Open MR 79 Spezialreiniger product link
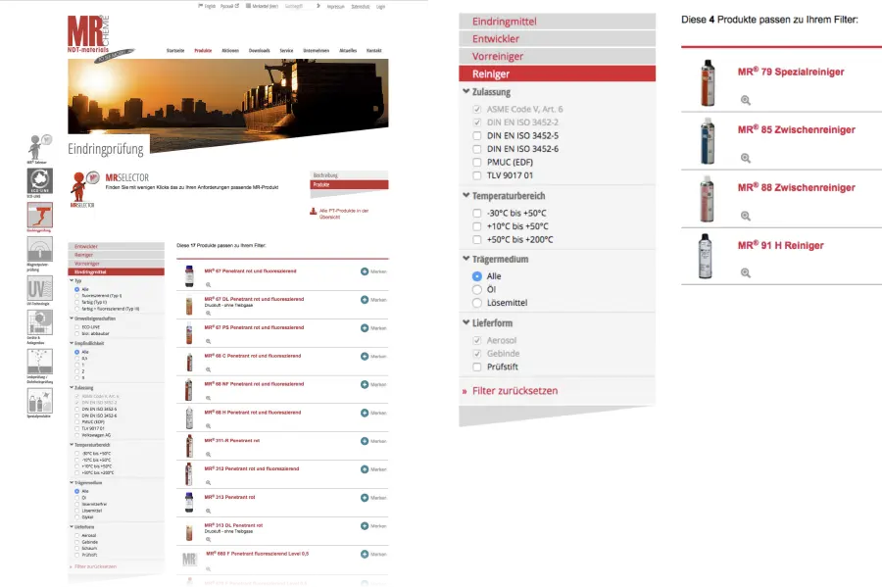This screenshot has width=882, height=588. pos(791,72)
